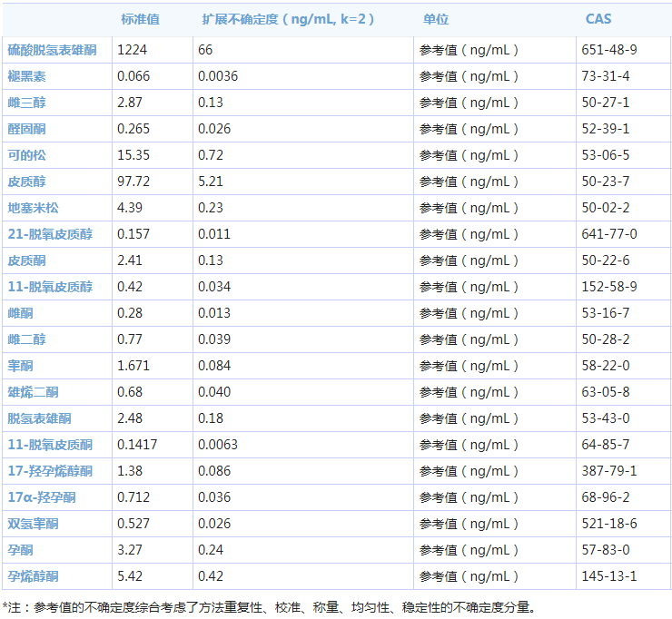This screenshot has height=619, width=672.
Task: Click the standard value 0.066
Action: click(x=133, y=76)
